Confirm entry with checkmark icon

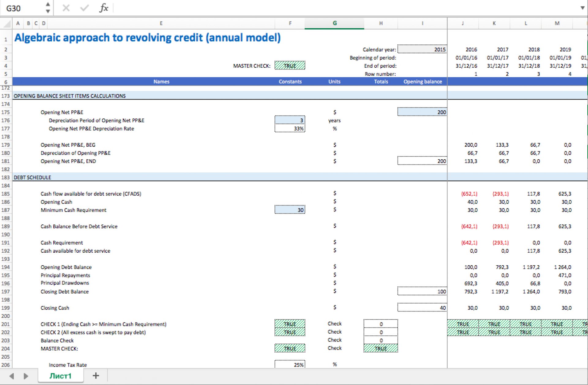point(84,8)
